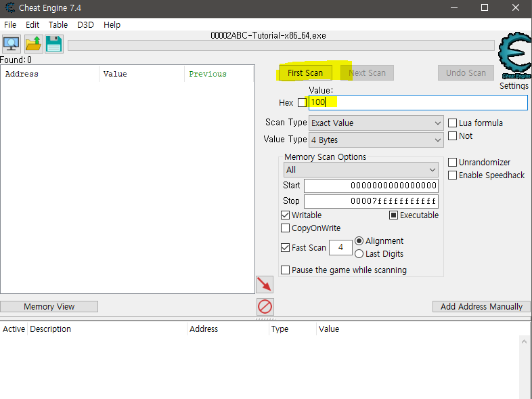Screen dimensions: 532x399
Task: Close the Cheat Engine window
Action: click(516, 8)
